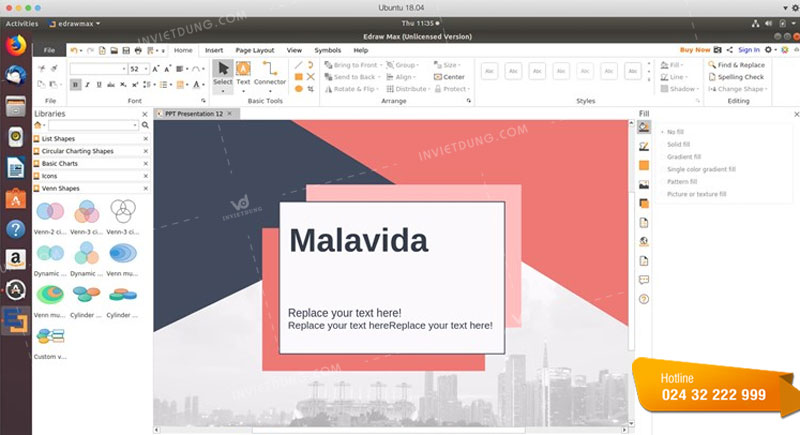The image size is (800, 435).
Task: Open the help question icon in right sidebar
Action: tap(644, 299)
